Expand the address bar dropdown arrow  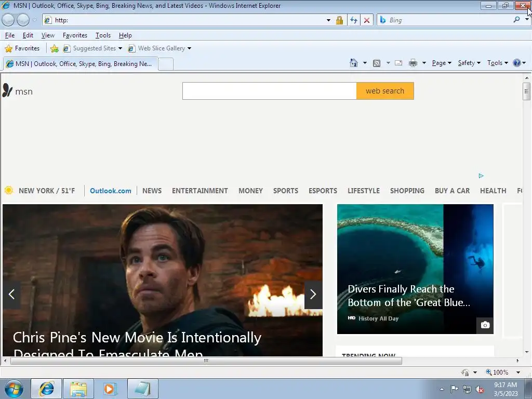point(328,20)
